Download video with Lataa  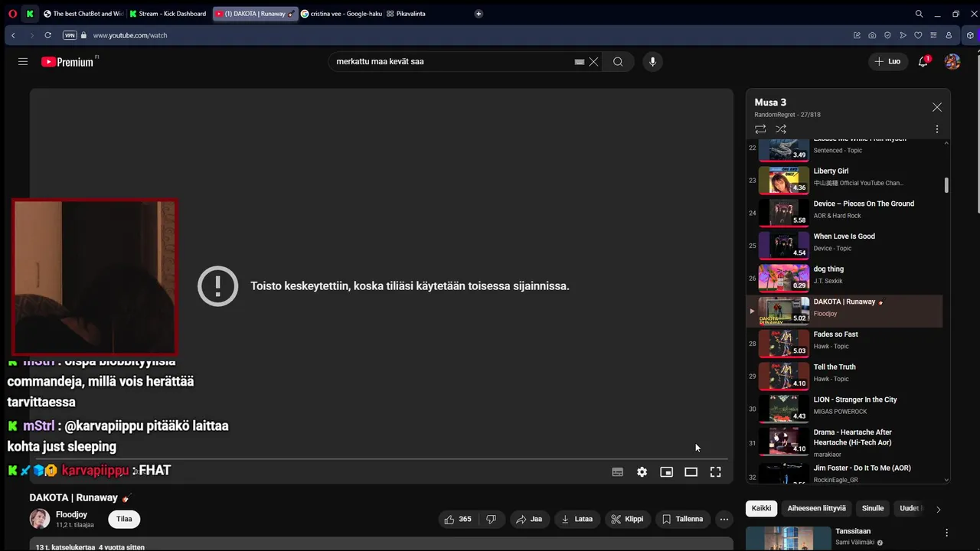577,519
